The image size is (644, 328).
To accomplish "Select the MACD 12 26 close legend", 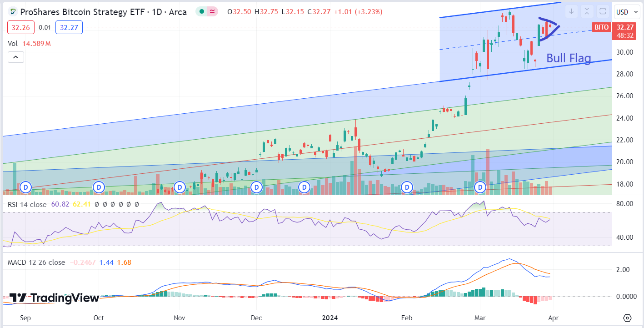I will [36, 262].
